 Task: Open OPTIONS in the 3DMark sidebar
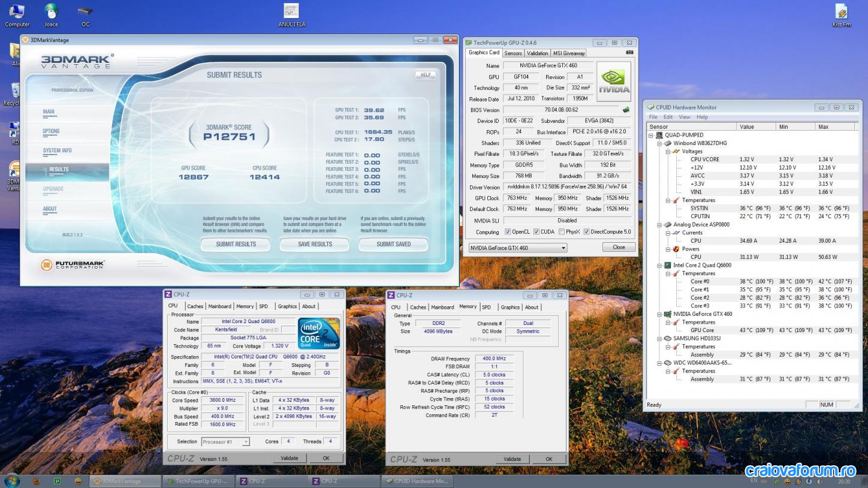[x=51, y=131]
